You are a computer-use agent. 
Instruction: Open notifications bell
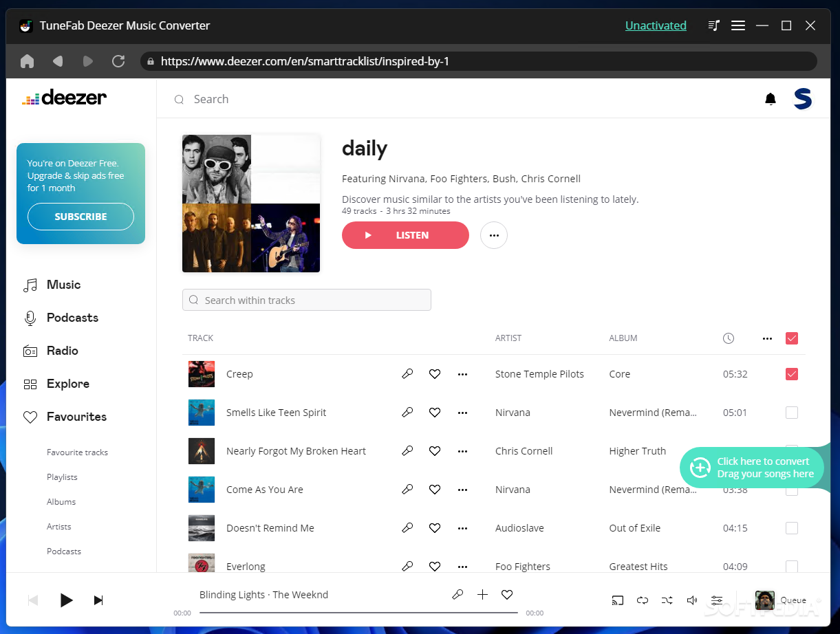pos(771,99)
